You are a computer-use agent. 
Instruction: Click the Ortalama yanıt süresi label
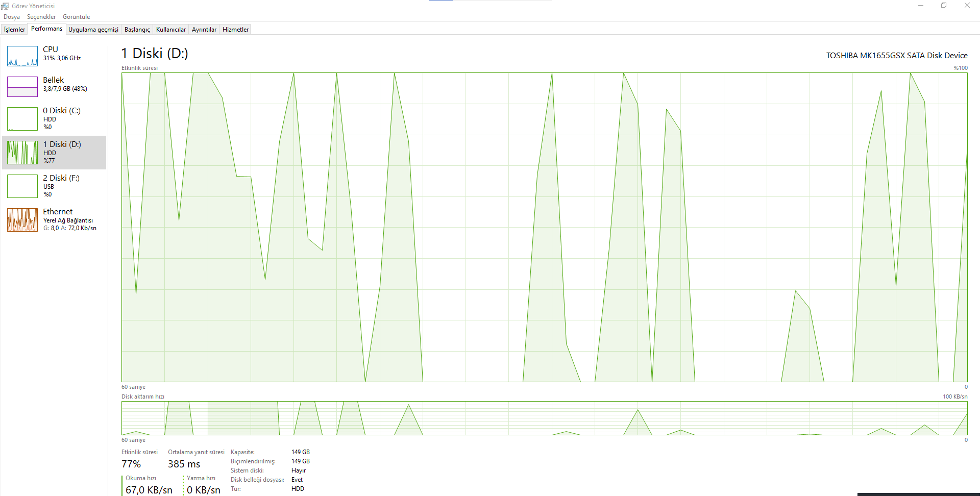pyautogui.click(x=196, y=452)
